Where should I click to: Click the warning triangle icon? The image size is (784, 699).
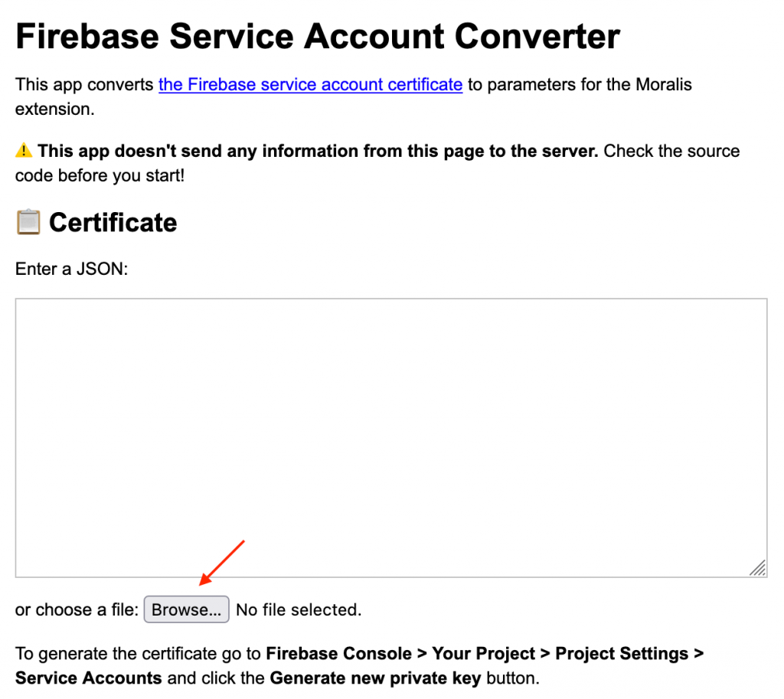[x=24, y=151]
